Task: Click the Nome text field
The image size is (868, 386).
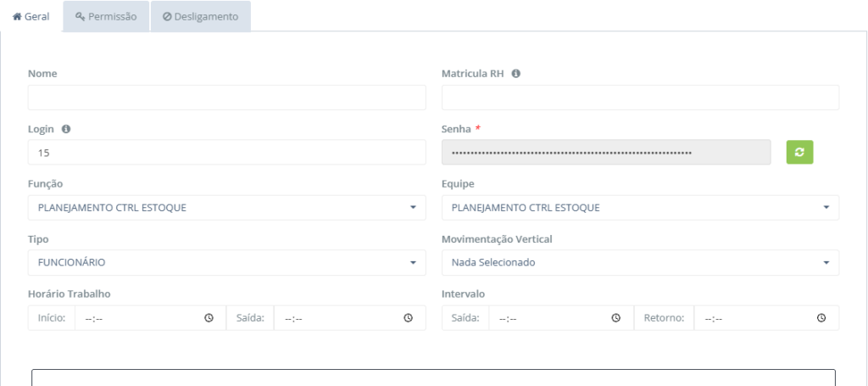Action: [x=226, y=98]
